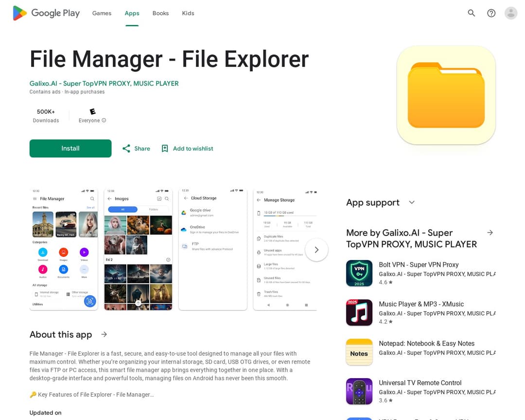Image resolution: width=525 pixels, height=420 pixels.
Task: Click the XMusic 4.2 star rating
Action: 385,321
